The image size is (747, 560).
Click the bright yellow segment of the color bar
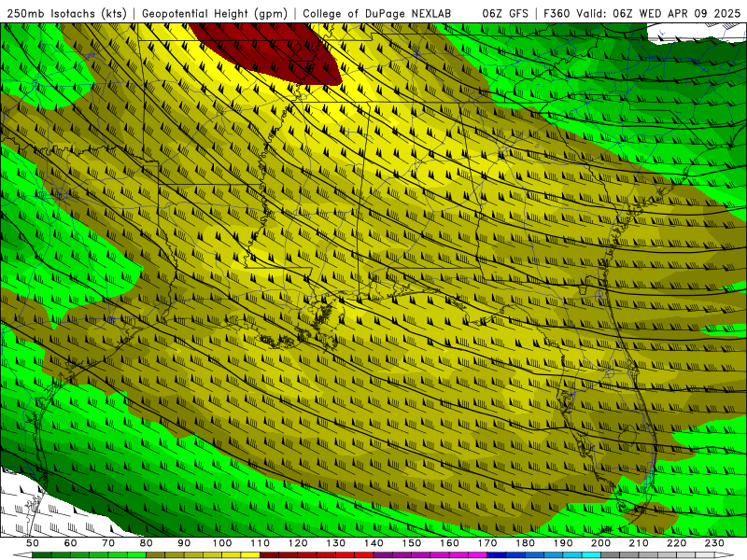tap(250, 554)
